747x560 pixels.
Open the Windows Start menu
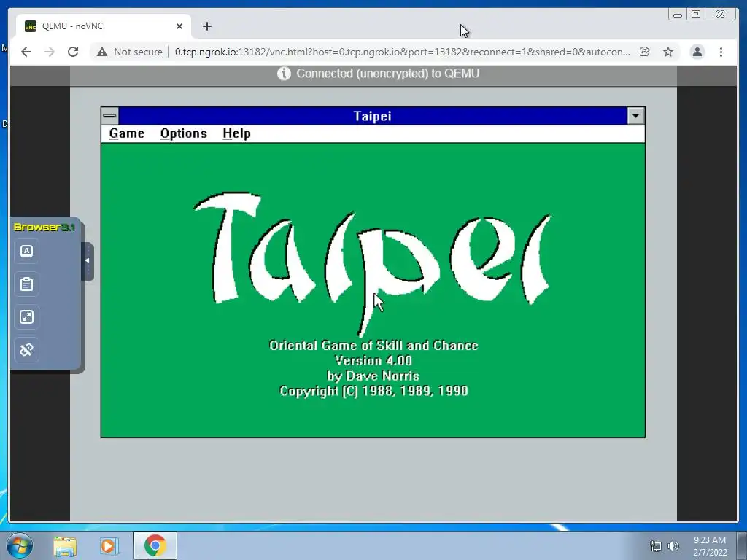pos(19,545)
